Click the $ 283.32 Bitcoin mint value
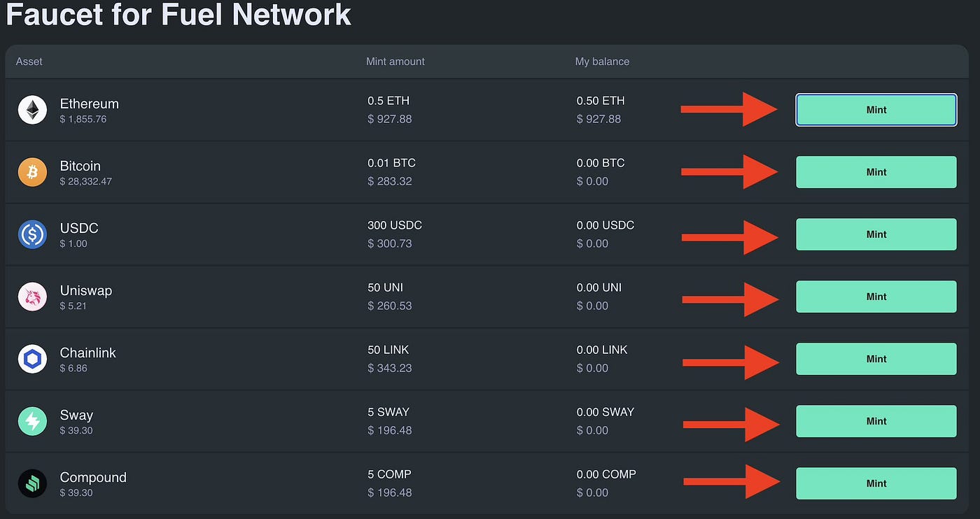The image size is (980, 519). click(390, 181)
